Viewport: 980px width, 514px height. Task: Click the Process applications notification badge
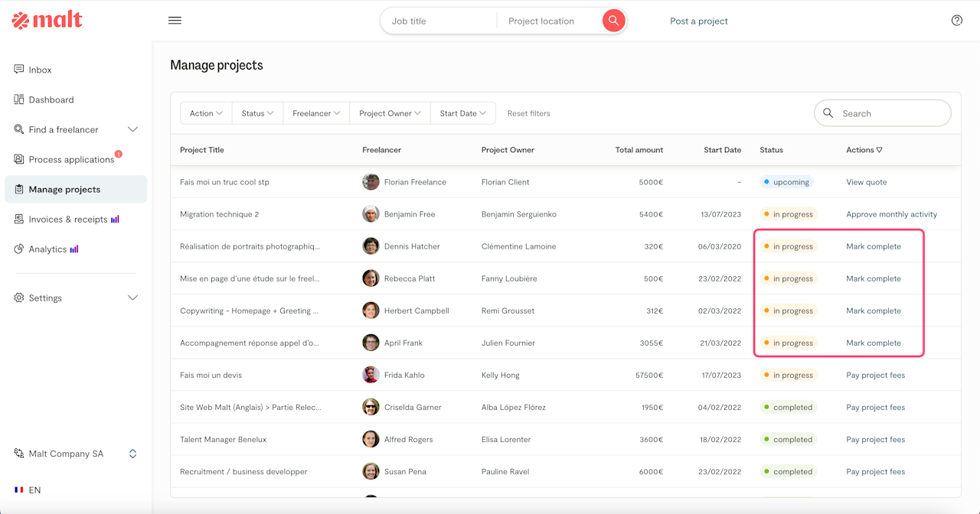click(119, 154)
